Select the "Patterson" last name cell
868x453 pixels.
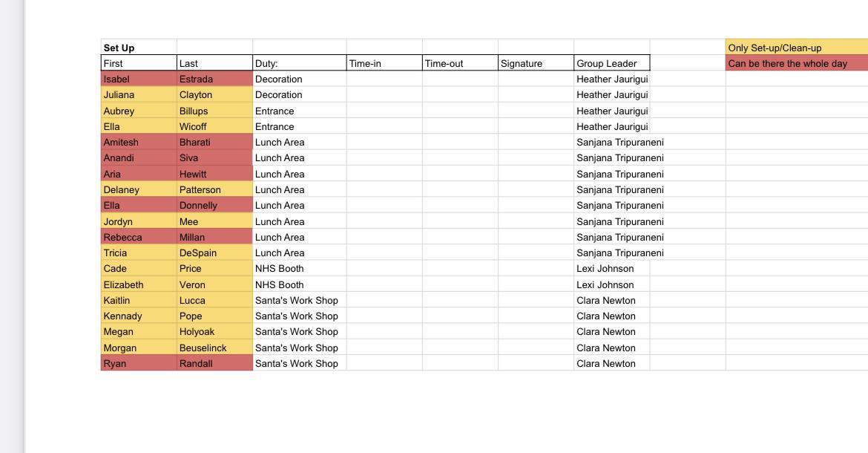[214, 189]
